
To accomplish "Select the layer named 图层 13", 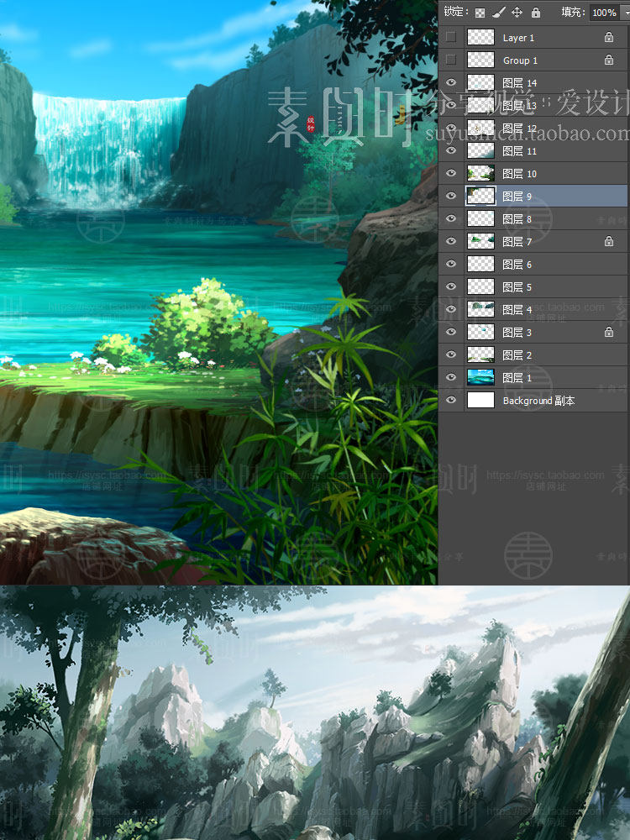I will coord(519,106).
